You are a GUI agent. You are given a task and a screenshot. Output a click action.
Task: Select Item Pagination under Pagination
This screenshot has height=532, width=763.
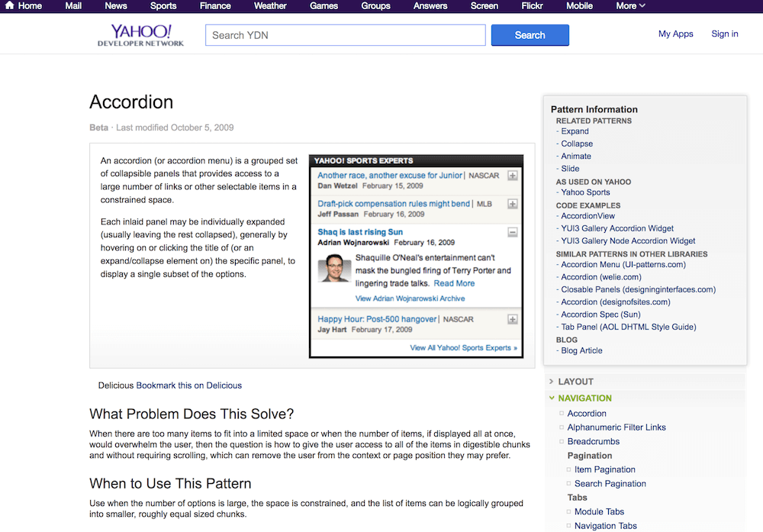(x=604, y=469)
